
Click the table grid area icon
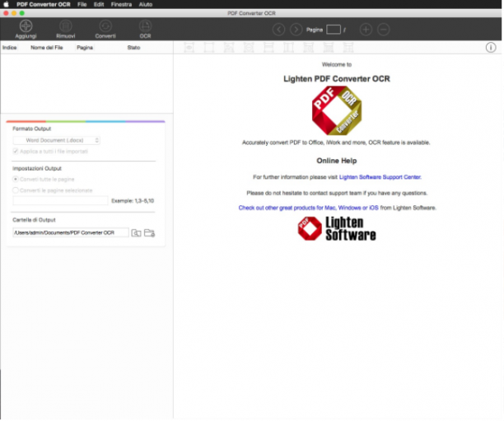(x=348, y=48)
